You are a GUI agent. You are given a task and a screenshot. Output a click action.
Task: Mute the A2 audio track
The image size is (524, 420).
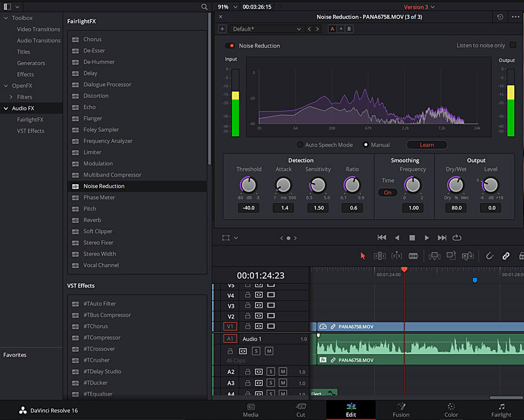point(283,371)
